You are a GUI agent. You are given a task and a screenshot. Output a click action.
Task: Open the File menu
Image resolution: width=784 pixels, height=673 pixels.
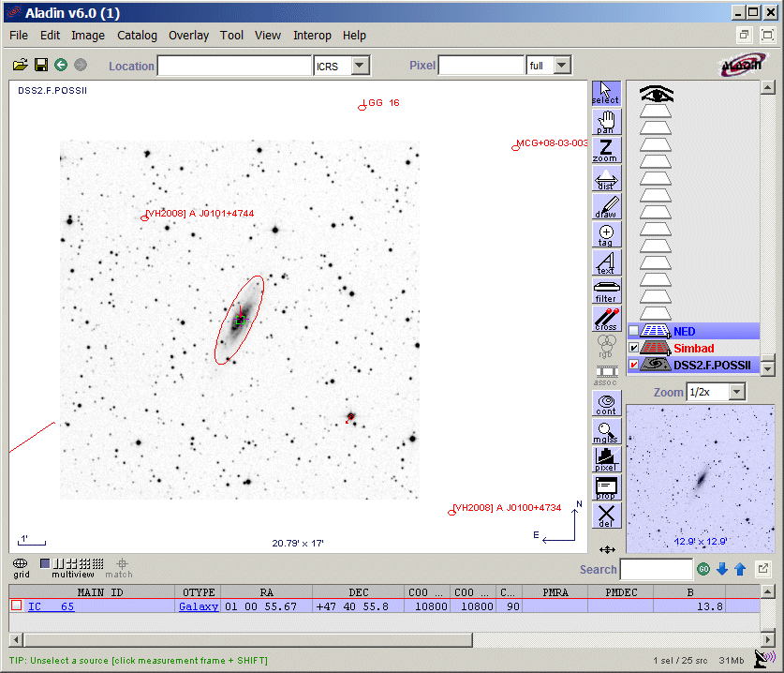(19, 36)
